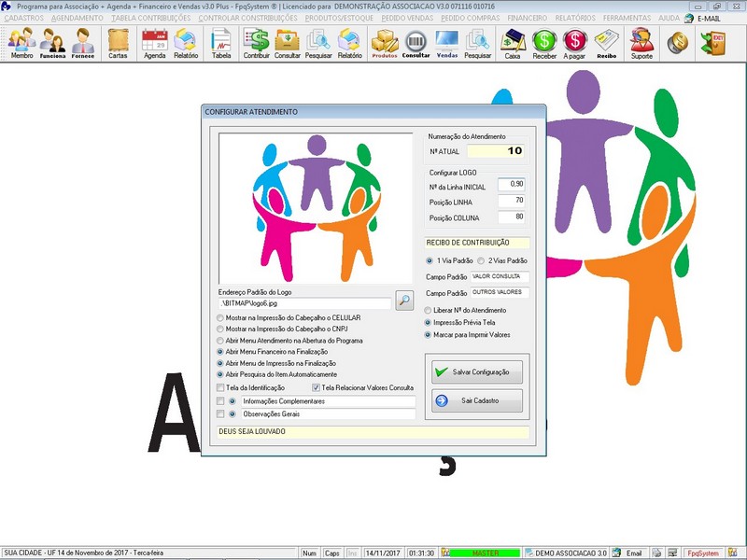Click the Informações Complementares text field
Image resolution: width=747 pixels, height=560 pixels.
[329, 401]
